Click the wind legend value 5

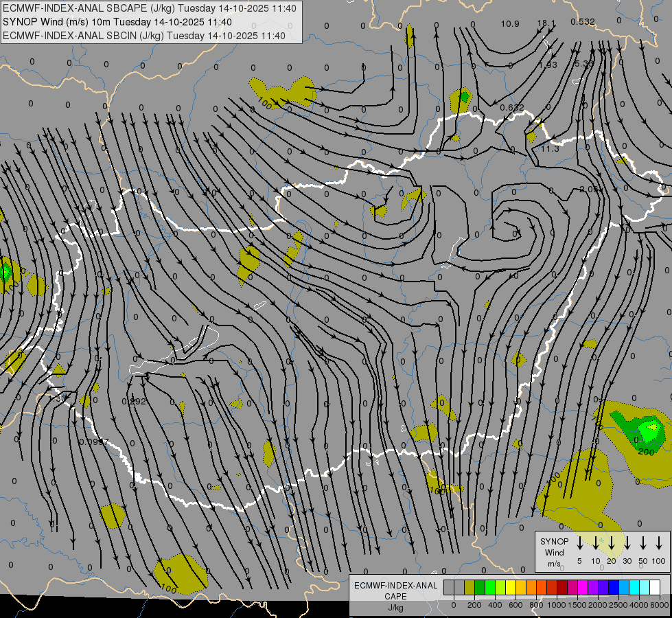[x=579, y=561]
